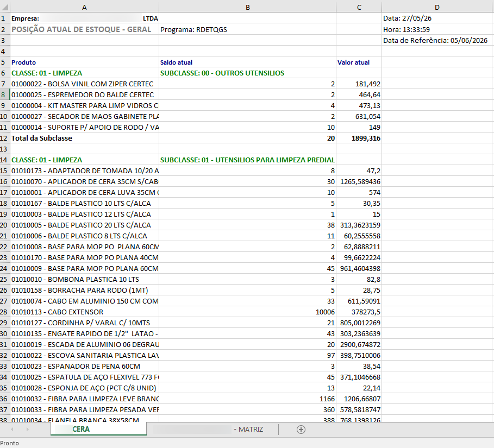Click value cell 961,4604398

[x=359, y=269]
